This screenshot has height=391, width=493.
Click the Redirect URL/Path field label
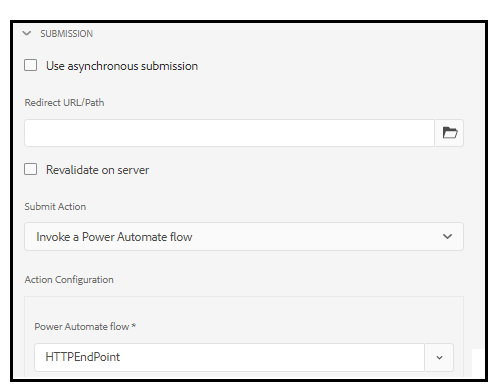pyautogui.click(x=64, y=102)
